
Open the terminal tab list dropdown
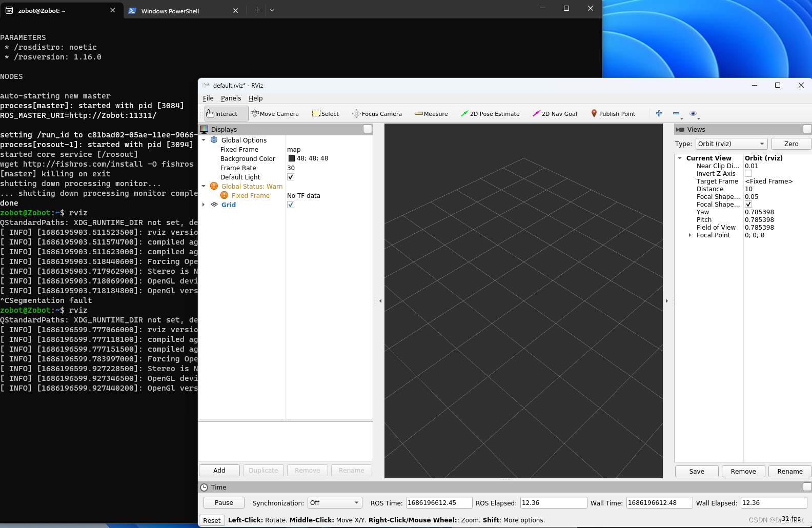(x=272, y=10)
